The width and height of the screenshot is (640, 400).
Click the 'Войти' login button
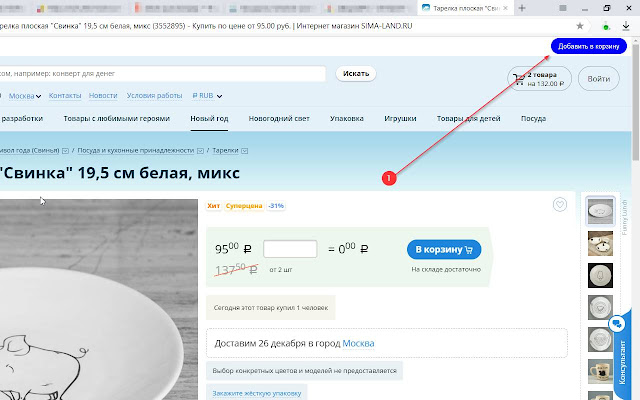(x=598, y=79)
